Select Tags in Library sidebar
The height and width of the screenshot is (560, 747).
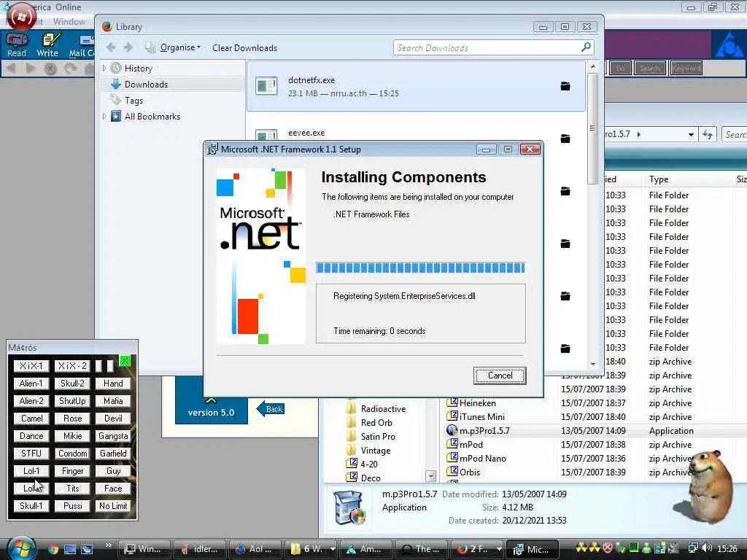133,101
